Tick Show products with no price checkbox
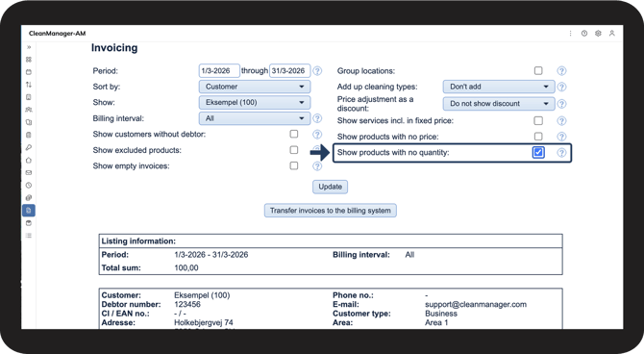The image size is (644, 354). click(x=538, y=136)
